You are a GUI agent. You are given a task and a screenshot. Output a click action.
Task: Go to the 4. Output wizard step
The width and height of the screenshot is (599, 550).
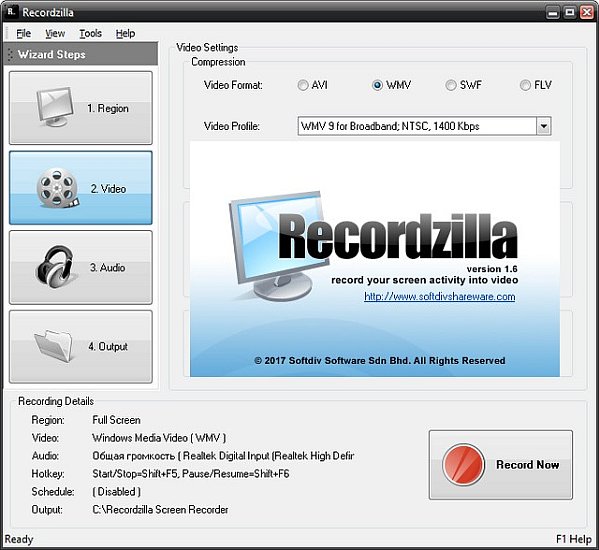coord(81,346)
